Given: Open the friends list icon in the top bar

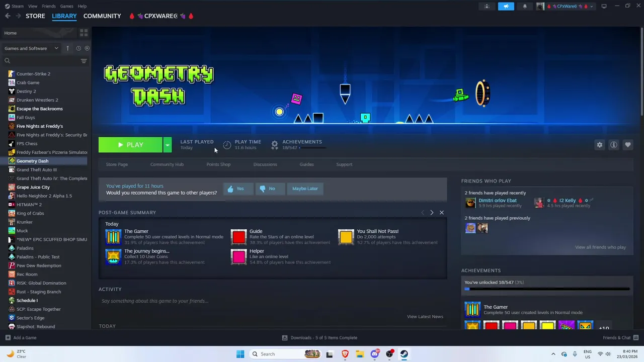Looking at the screenshot, I should point(487,6).
